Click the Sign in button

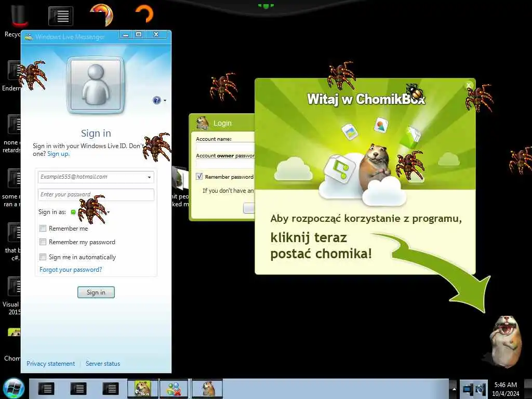click(x=96, y=292)
